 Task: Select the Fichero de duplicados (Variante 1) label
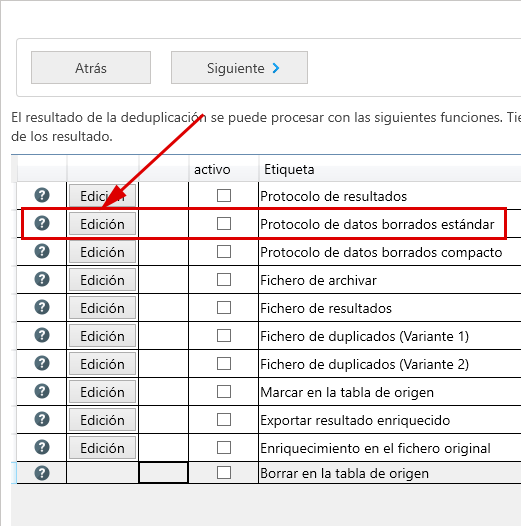364,336
